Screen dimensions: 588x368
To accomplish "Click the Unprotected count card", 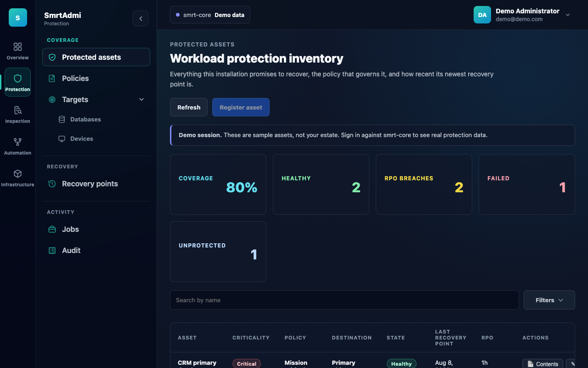I will point(218,252).
